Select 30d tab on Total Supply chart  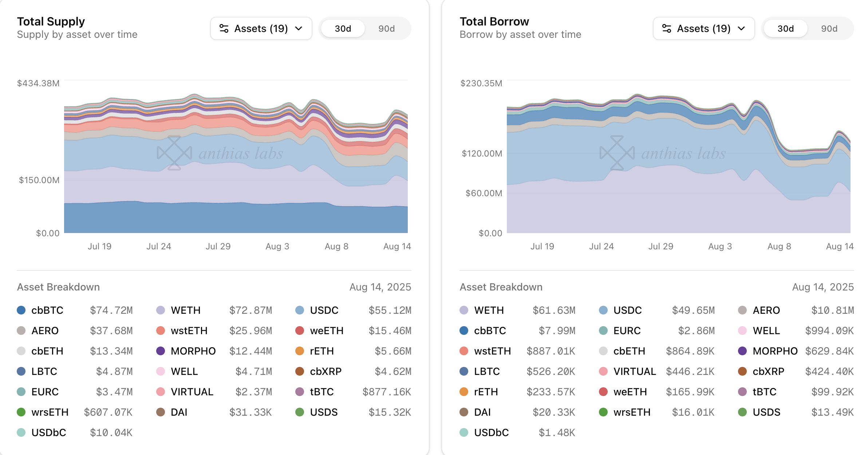click(343, 28)
